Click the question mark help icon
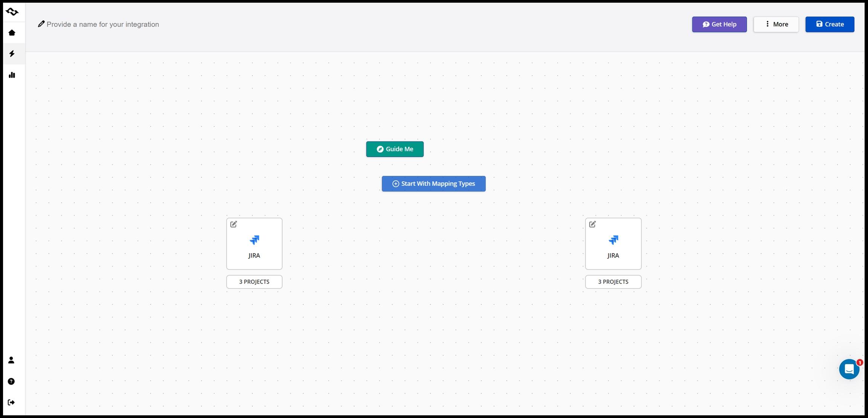868x418 pixels. point(11,381)
